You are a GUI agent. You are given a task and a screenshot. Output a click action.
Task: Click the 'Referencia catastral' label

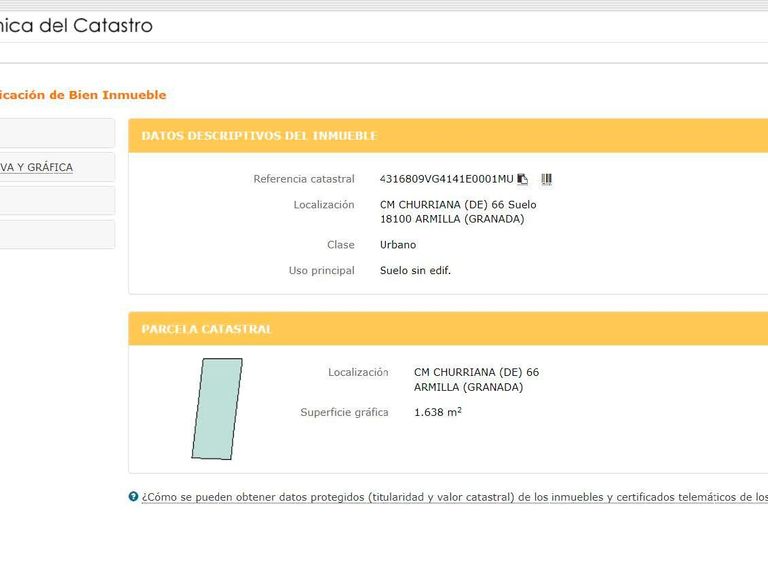click(304, 180)
